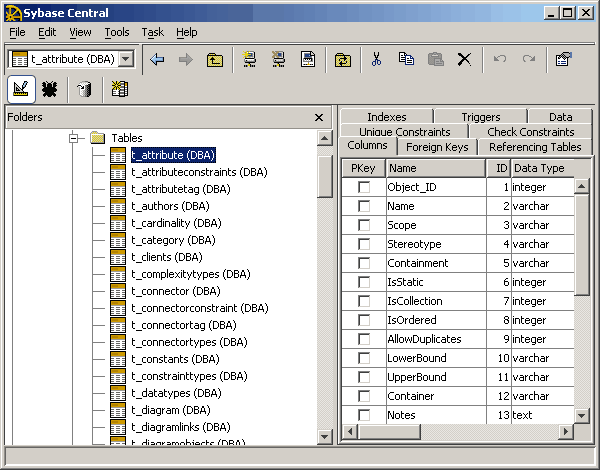600x470 pixels.
Task: Sort by the ID column header
Action: (x=499, y=168)
